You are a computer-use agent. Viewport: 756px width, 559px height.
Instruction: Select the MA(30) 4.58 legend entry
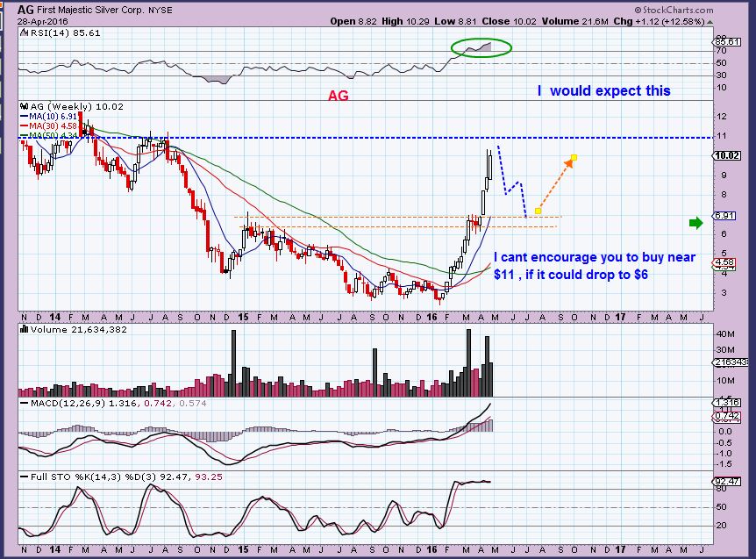tap(49, 125)
